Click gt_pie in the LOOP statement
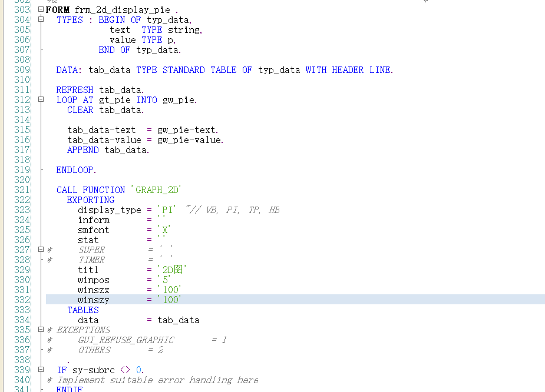This screenshot has width=545, height=392. (115, 100)
